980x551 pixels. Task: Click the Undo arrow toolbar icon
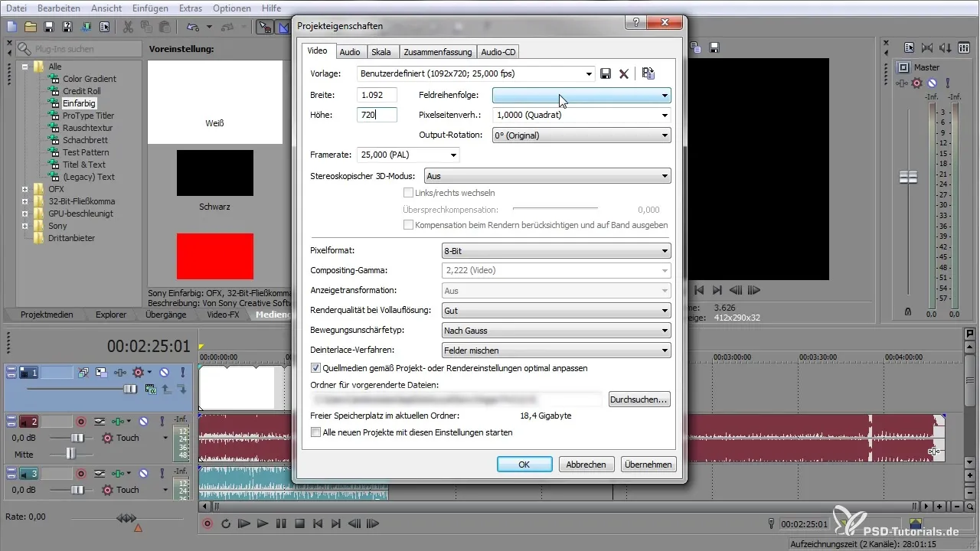[191, 27]
